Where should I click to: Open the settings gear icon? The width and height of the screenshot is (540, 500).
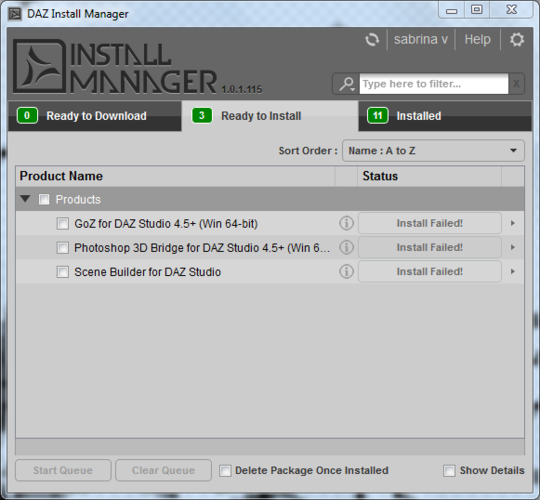(517, 40)
